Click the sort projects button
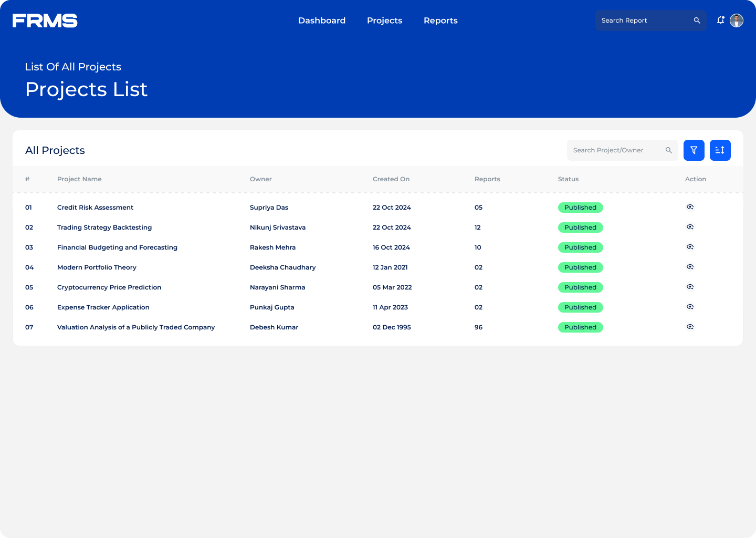Screen dimensions: 756x538 [720, 150]
